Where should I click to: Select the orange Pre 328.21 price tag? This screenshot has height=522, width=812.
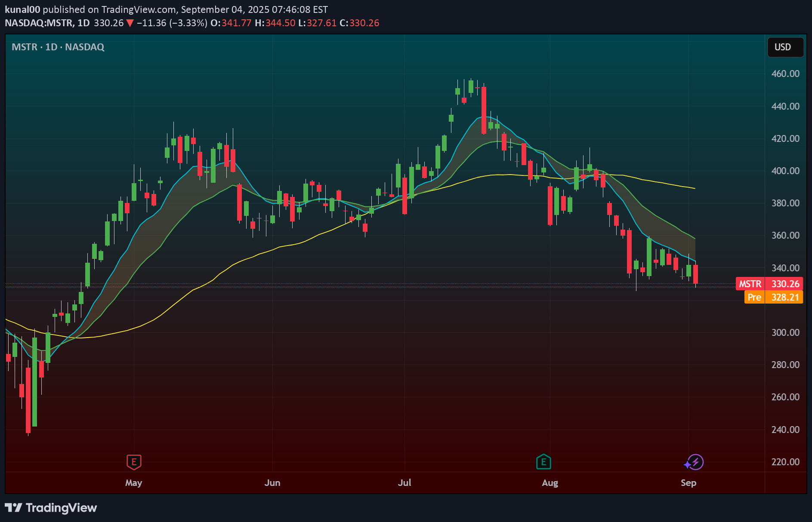click(773, 297)
